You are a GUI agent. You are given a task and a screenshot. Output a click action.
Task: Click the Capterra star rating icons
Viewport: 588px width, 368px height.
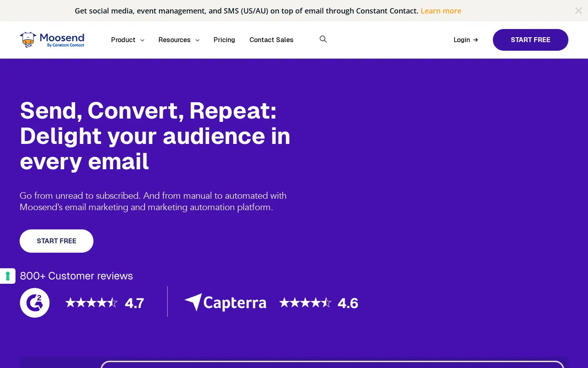(x=305, y=303)
